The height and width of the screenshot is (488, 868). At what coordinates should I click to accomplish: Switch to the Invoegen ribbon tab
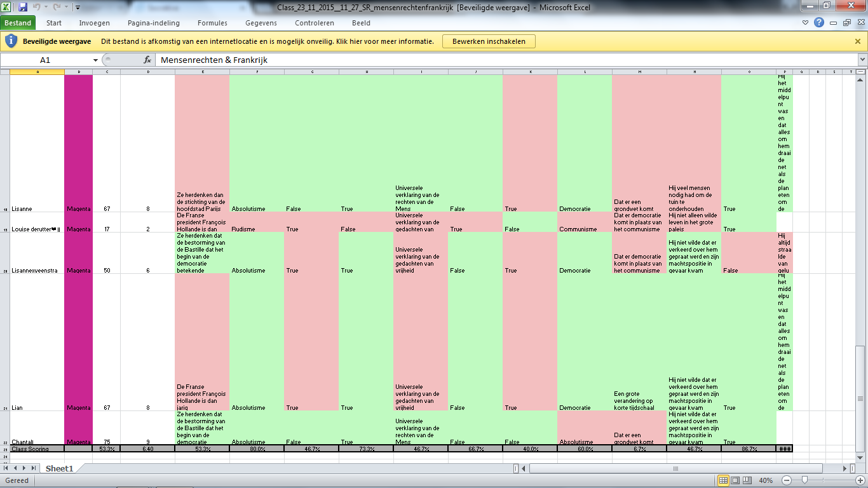point(94,24)
